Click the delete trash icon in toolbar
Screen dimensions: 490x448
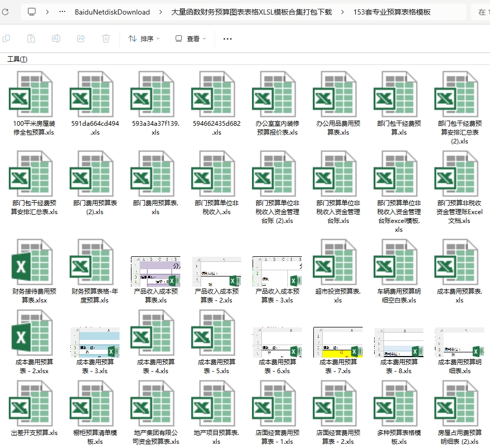(106, 38)
